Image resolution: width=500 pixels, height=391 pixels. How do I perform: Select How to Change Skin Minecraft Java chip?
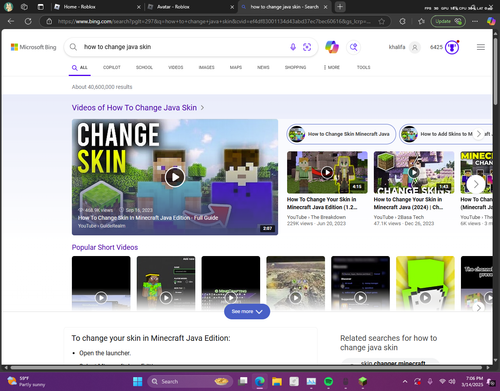tap(341, 134)
